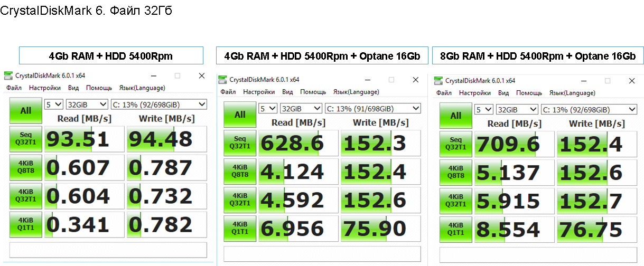Click the 4Gb RAM + HDD 5400Rpm heading box

(x=111, y=56)
